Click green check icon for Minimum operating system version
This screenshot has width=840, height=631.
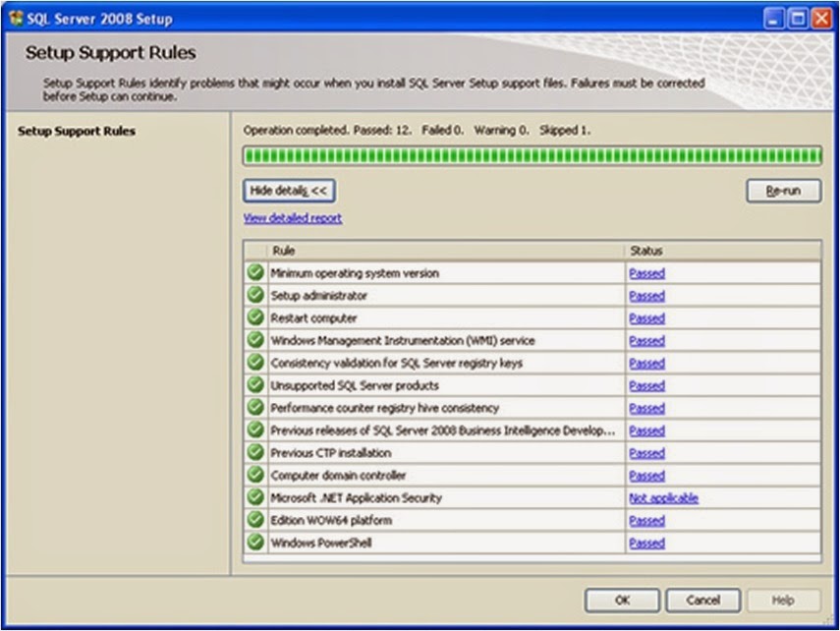tap(255, 272)
